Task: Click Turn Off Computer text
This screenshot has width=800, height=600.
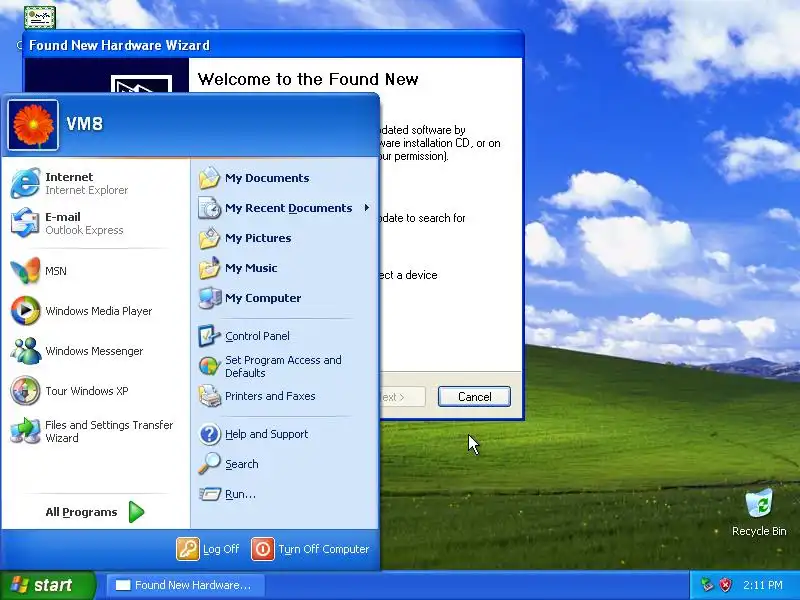Action: coord(323,549)
